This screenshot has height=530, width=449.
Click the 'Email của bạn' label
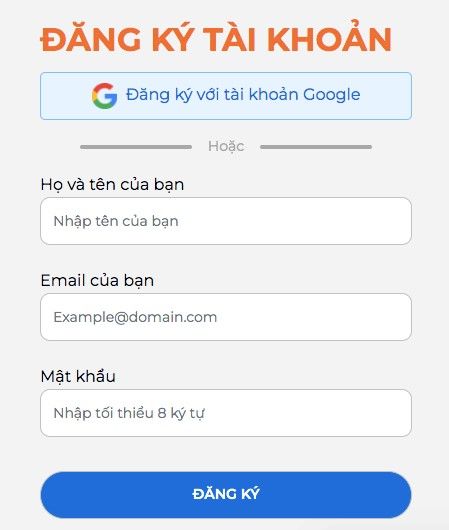point(97,281)
